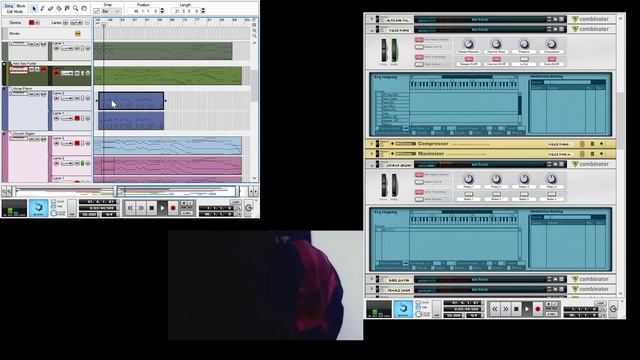Click Play in sequencer transport
640x360 pixels.
(x=162, y=208)
